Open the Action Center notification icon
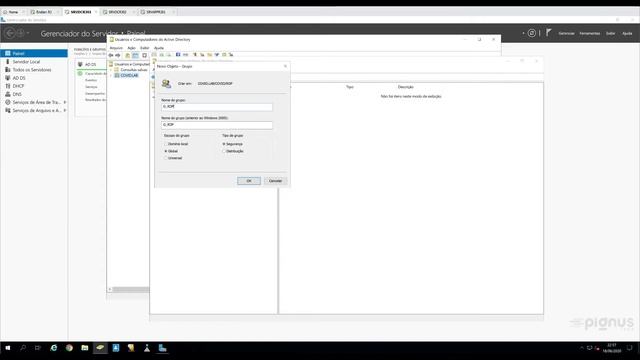 click(630, 348)
